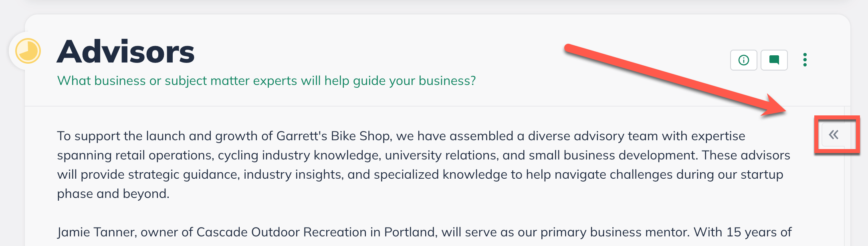Click the green subtitle question about experts

coord(266,81)
